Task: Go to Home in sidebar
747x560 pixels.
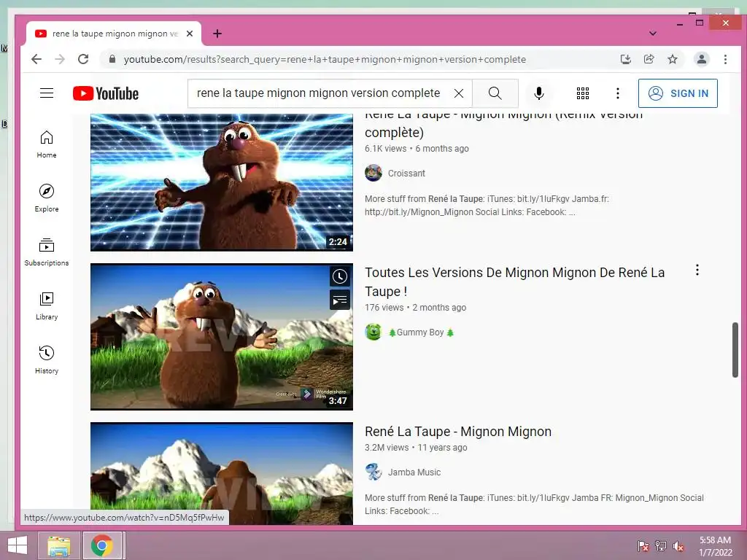Action: (x=47, y=144)
